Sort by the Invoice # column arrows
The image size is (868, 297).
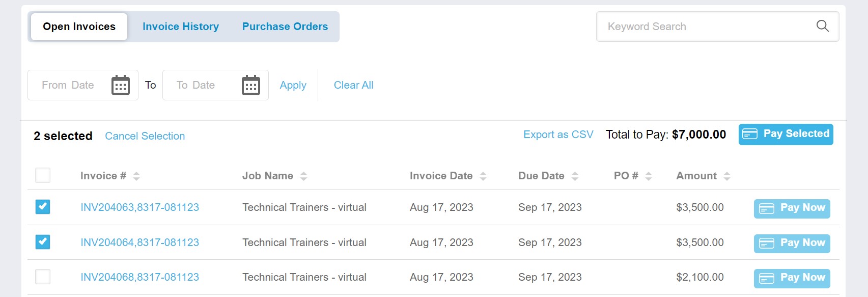click(136, 175)
